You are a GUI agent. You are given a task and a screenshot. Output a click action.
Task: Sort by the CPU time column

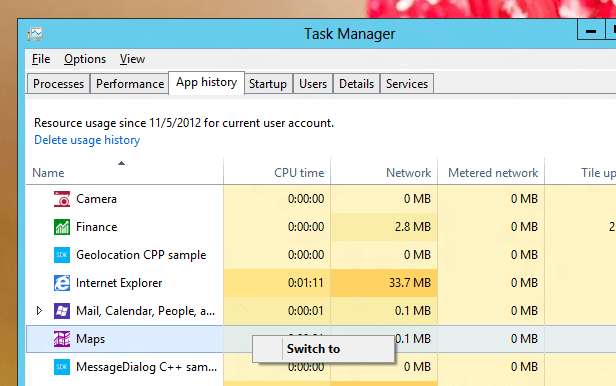277,172
